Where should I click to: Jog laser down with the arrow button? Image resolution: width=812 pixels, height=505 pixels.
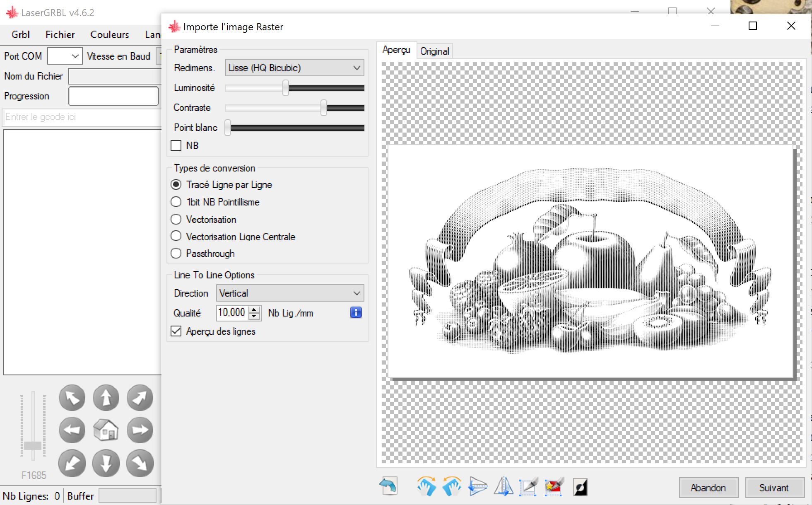coord(106,463)
